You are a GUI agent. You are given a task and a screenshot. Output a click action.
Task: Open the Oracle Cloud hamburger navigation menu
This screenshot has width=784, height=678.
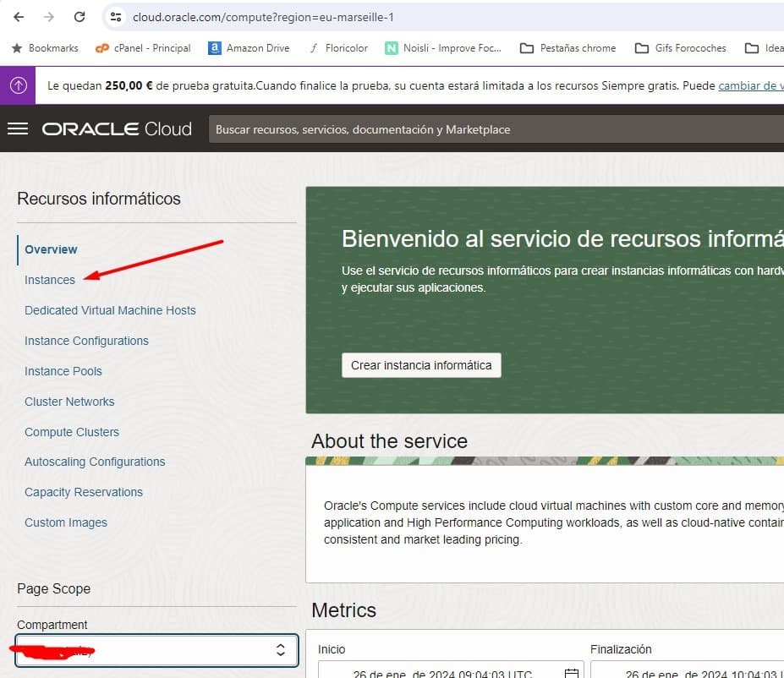click(18, 128)
